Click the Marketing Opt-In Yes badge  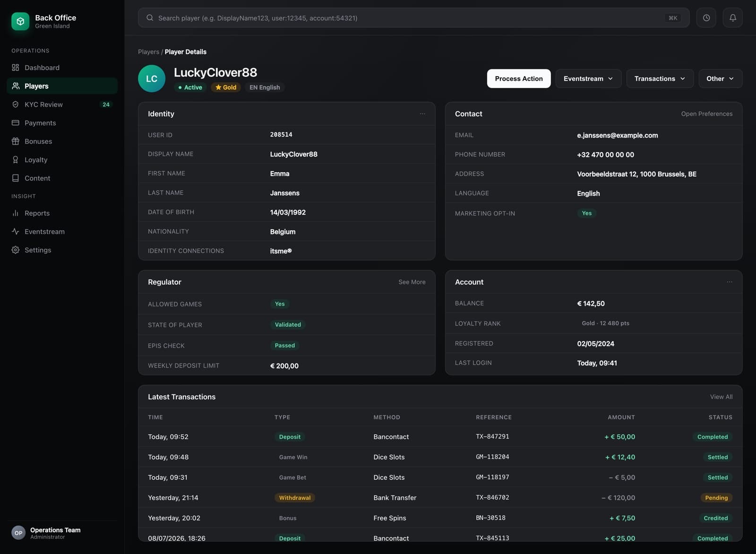click(587, 213)
